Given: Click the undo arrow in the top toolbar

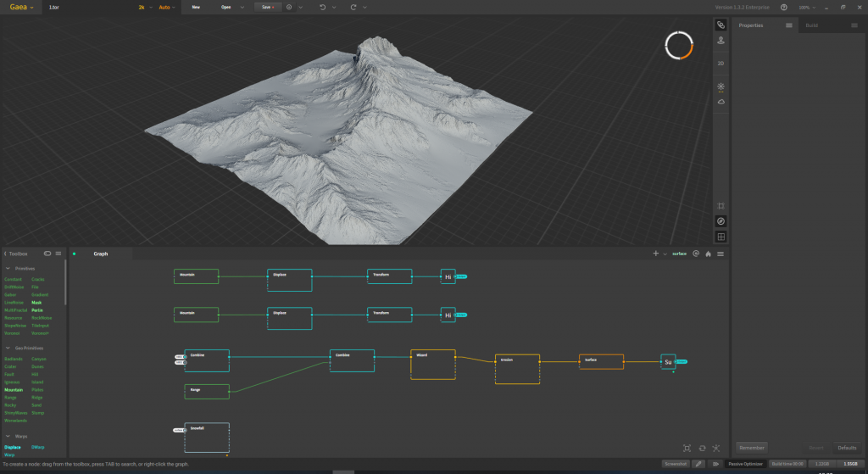Looking at the screenshot, I should click(322, 7).
